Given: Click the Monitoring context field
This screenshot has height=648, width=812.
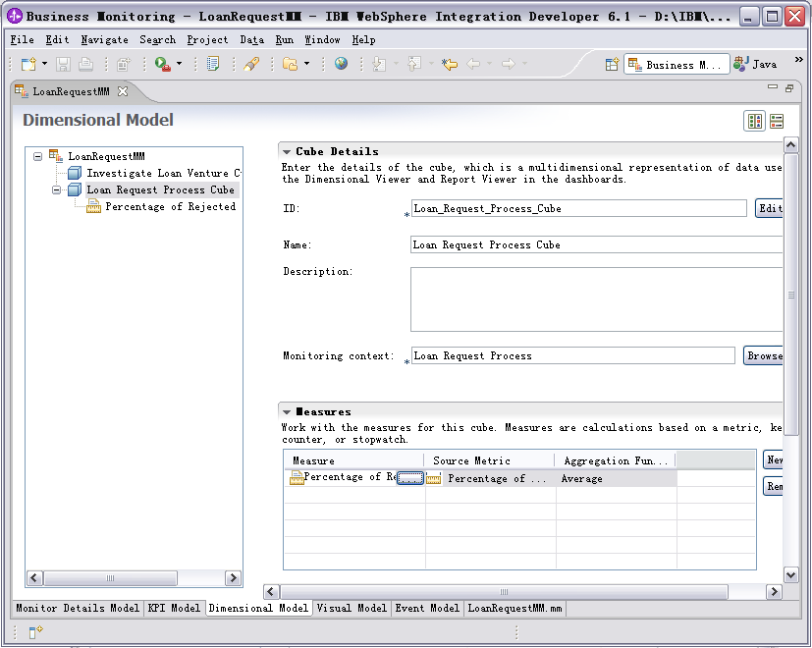Looking at the screenshot, I should (572, 355).
